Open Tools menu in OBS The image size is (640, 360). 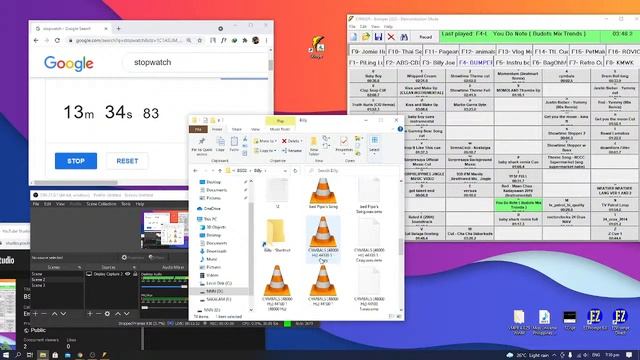[126, 204]
